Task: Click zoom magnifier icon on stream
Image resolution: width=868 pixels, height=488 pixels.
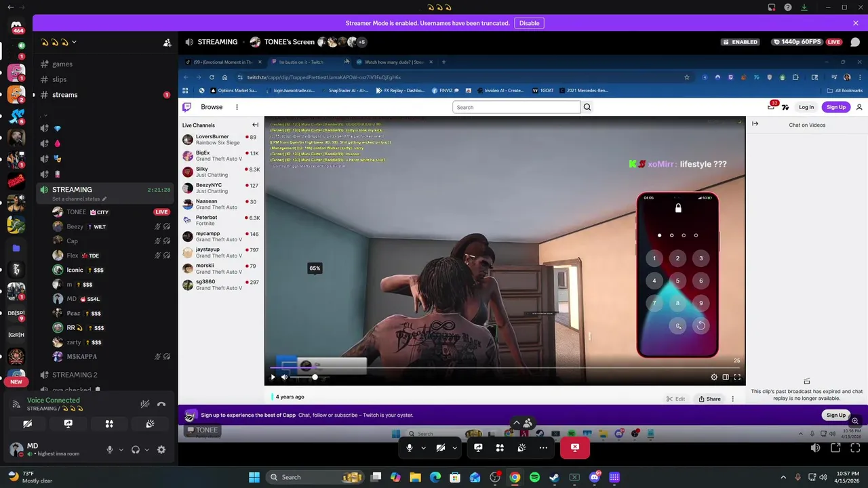Action: (854, 421)
